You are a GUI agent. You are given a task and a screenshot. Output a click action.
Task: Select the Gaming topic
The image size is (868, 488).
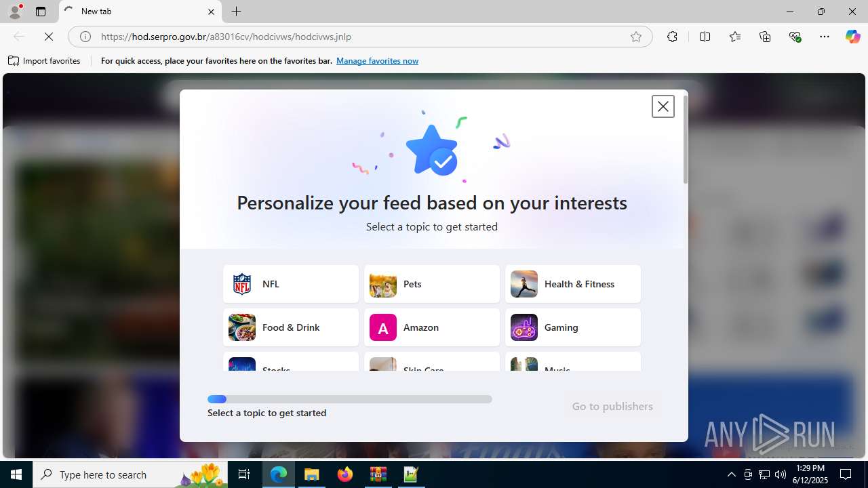[x=573, y=327]
